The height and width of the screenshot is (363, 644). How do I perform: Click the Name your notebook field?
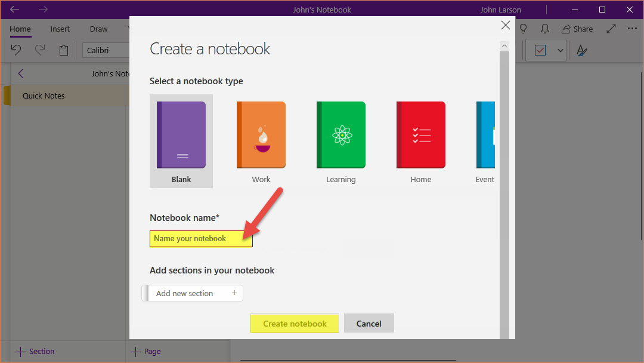click(201, 239)
